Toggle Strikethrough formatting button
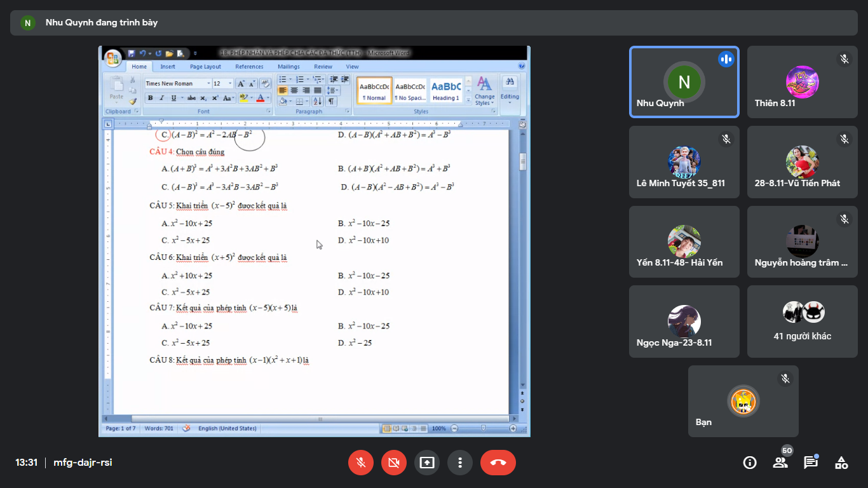This screenshot has width=868, height=488. click(x=191, y=98)
